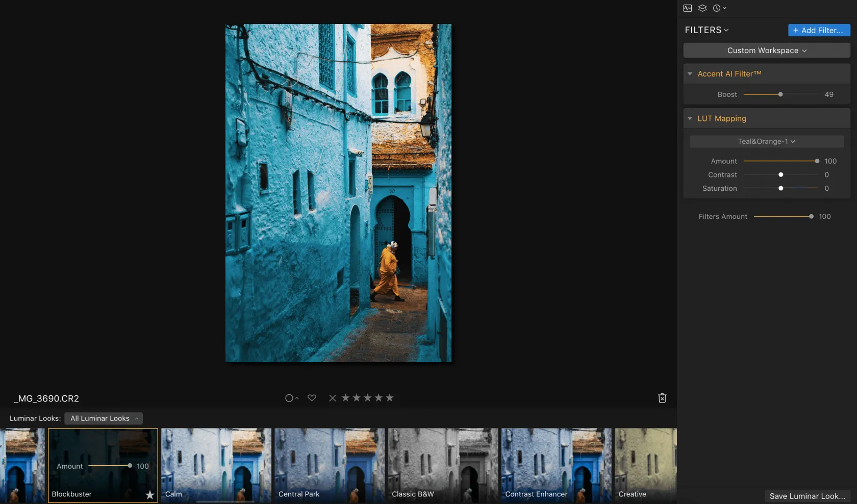Set rating to three stars
The width and height of the screenshot is (857, 504).
pos(367,398)
